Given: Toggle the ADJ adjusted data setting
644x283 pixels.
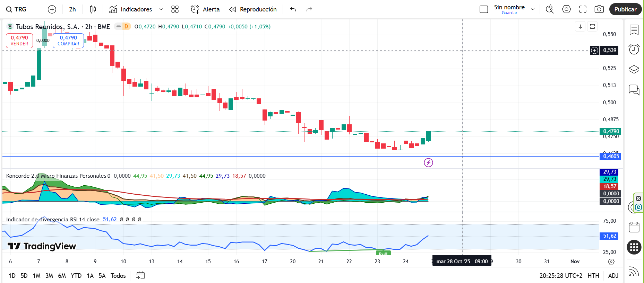Looking at the screenshot, I should (613, 275).
